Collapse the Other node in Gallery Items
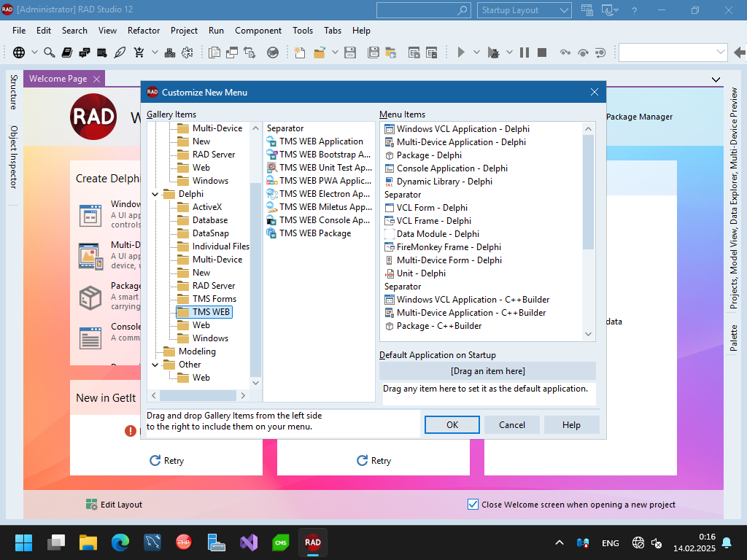747x560 pixels. pyautogui.click(x=155, y=365)
